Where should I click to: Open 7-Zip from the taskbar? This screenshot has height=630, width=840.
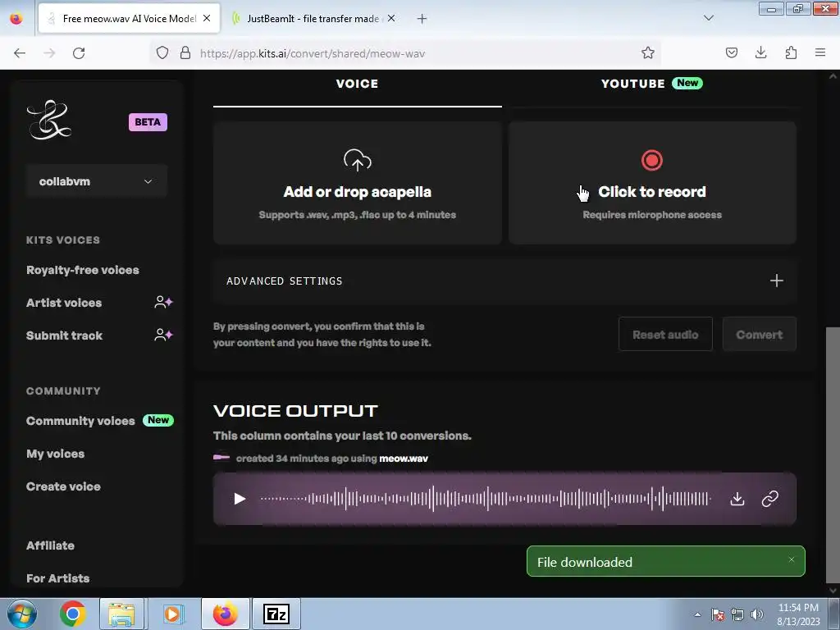276,614
